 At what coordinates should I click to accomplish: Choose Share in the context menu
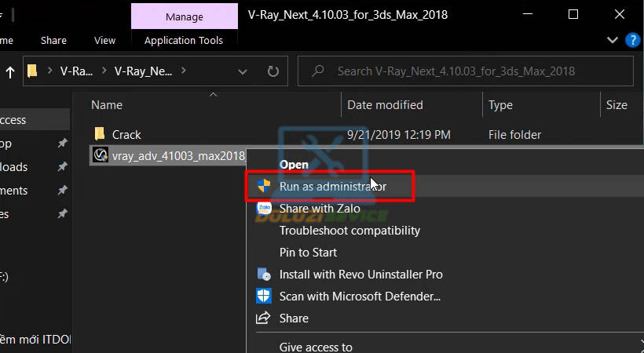[x=294, y=318]
